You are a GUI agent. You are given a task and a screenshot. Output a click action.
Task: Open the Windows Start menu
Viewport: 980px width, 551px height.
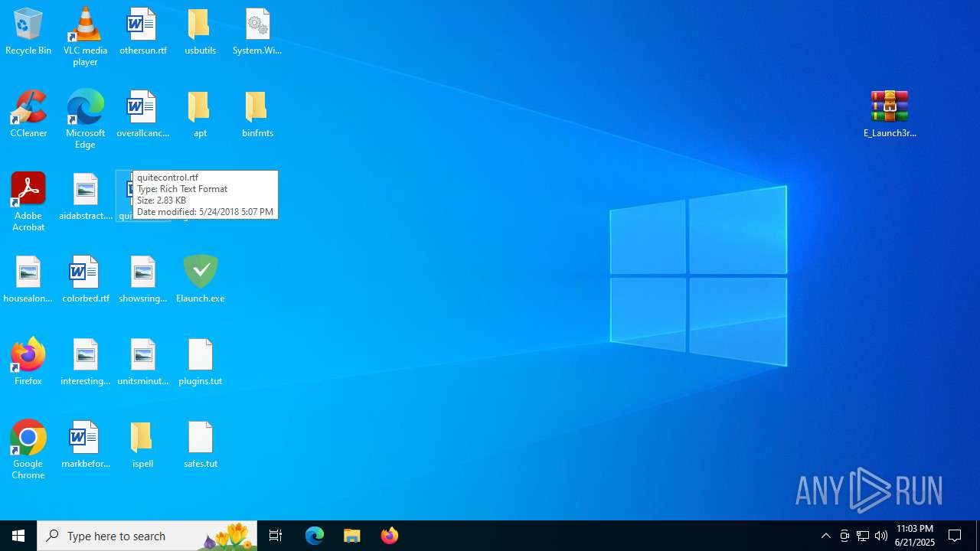[18, 536]
